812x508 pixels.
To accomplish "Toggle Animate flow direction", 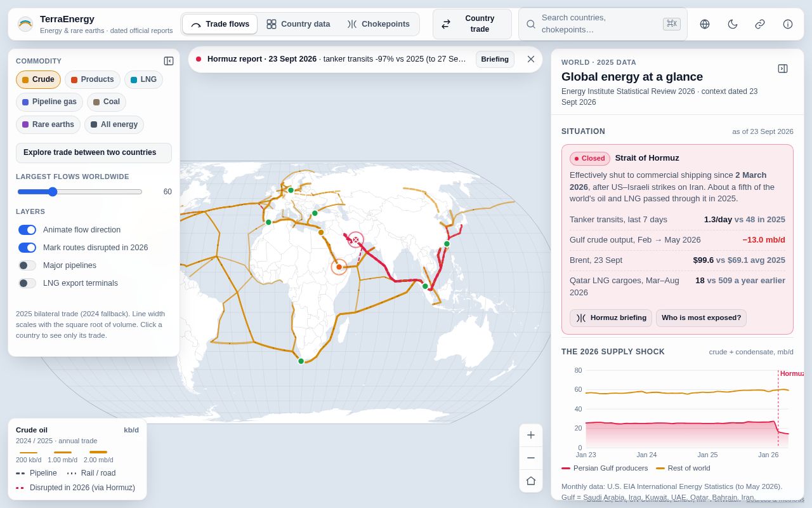I will 27,230.
